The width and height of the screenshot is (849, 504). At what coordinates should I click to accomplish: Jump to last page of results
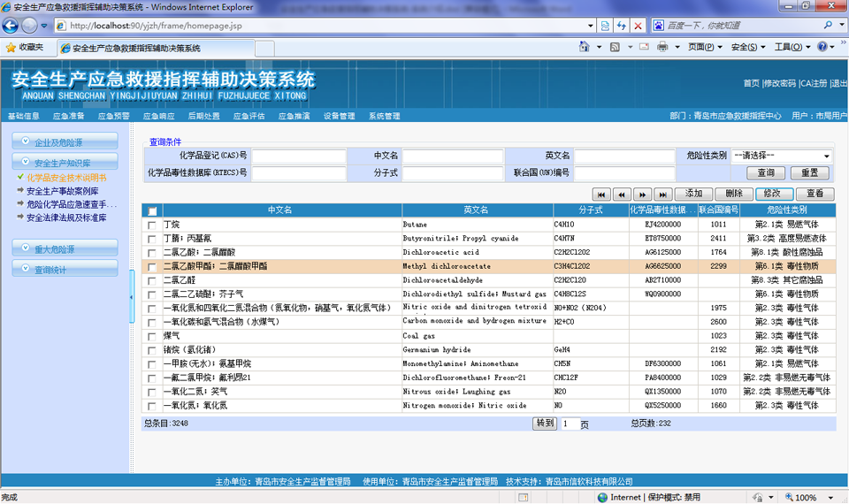pos(663,194)
